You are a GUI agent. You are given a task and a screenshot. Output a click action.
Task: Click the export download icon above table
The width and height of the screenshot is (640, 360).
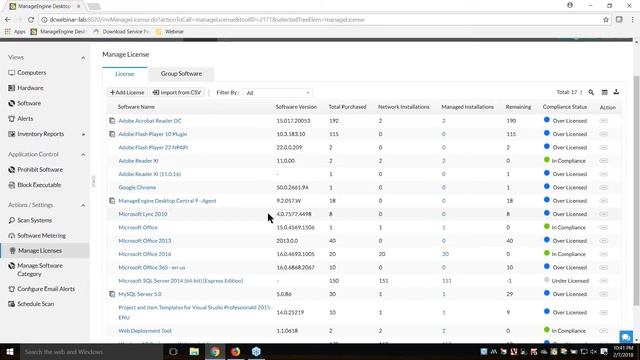(x=616, y=92)
